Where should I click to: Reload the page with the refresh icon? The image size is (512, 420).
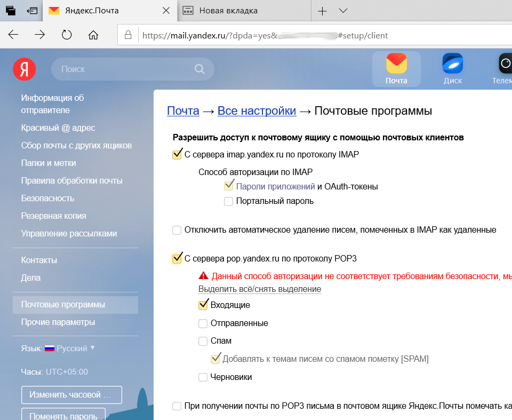click(67, 35)
